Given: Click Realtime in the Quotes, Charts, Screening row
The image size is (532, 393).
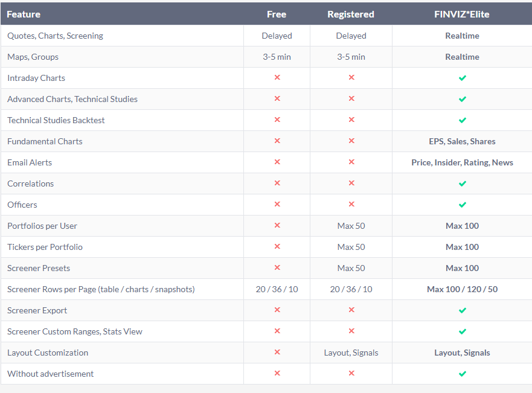Looking at the screenshot, I should pos(462,36).
